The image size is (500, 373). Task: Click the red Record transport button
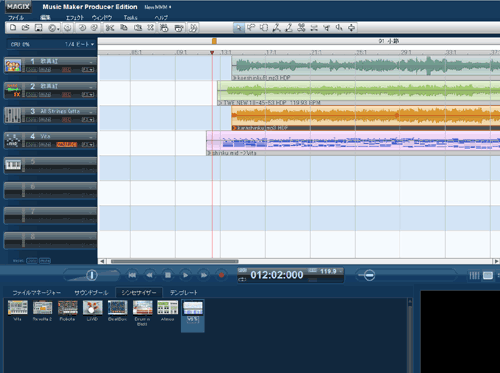[x=221, y=275]
